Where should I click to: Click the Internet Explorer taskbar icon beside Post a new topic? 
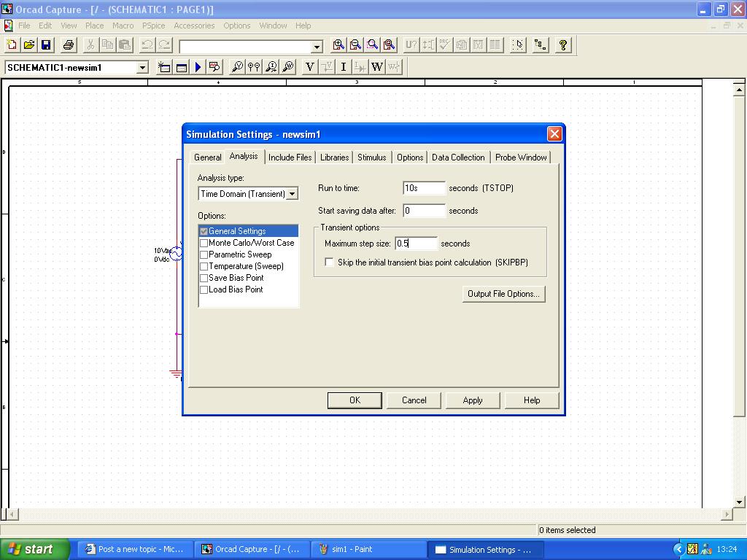click(x=90, y=549)
